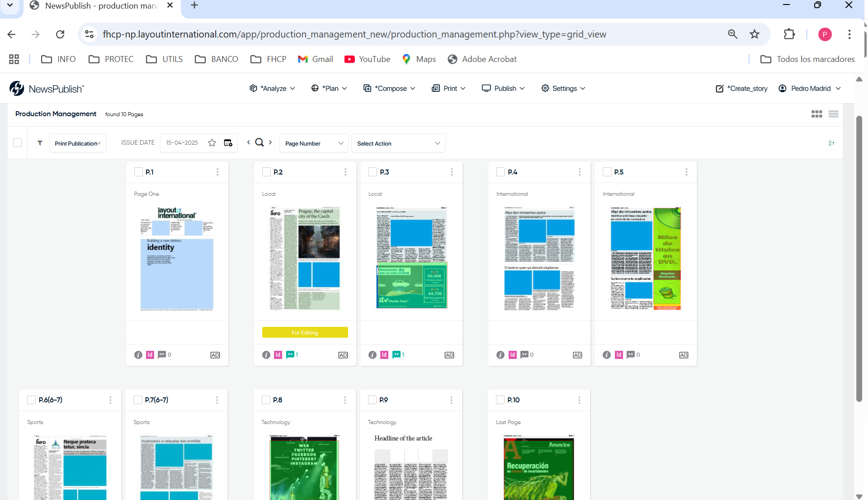Check the P.4 page checkbox
The width and height of the screenshot is (868, 500).
tap(501, 172)
